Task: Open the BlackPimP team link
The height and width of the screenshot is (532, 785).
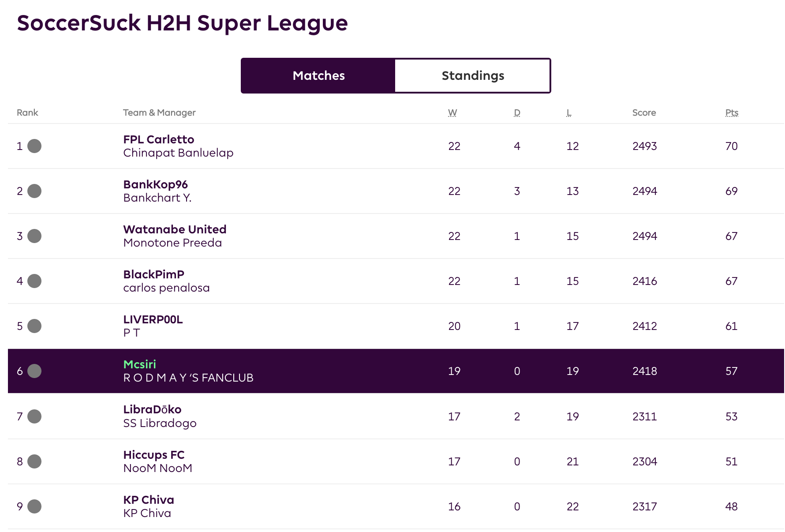Action: pyautogui.click(x=153, y=274)
